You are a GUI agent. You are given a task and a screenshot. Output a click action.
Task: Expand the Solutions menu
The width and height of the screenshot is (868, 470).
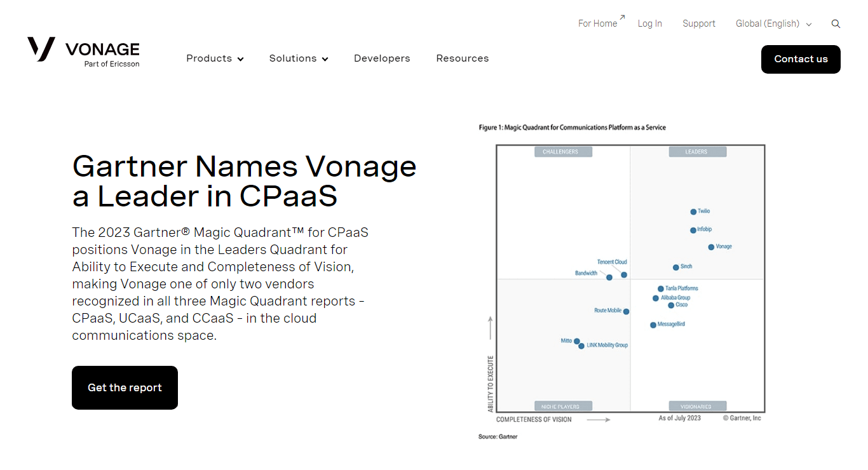298,58
